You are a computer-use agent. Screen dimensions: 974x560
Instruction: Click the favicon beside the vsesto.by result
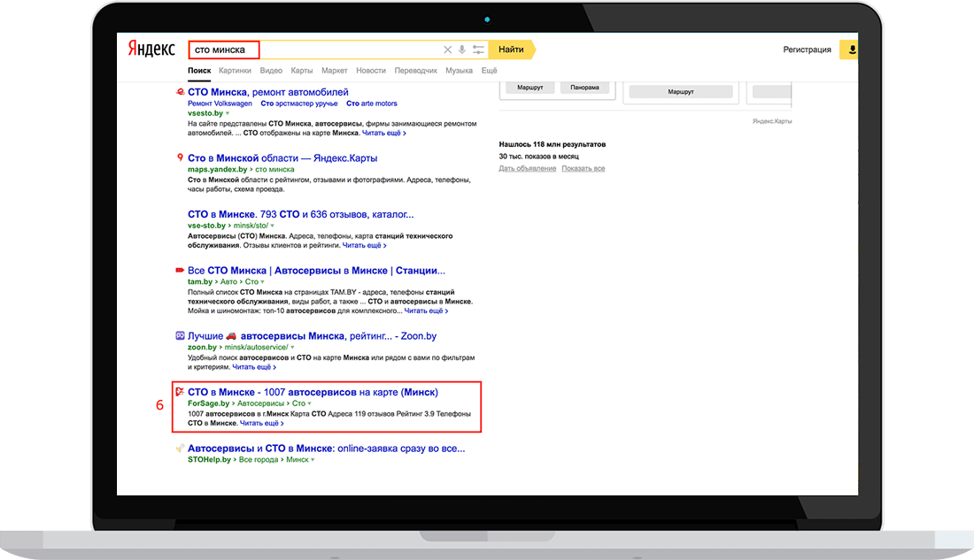[x=180, y=92]
